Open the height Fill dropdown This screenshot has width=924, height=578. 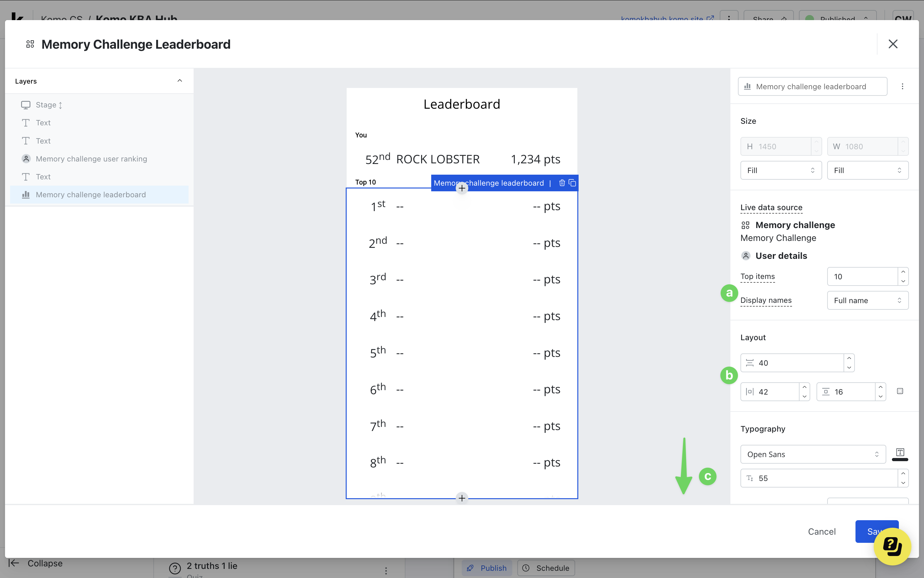coord(781,171)
